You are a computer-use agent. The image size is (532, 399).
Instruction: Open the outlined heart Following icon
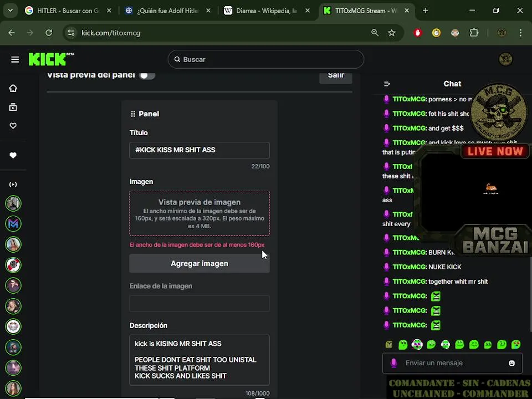[x=13, y=126]
